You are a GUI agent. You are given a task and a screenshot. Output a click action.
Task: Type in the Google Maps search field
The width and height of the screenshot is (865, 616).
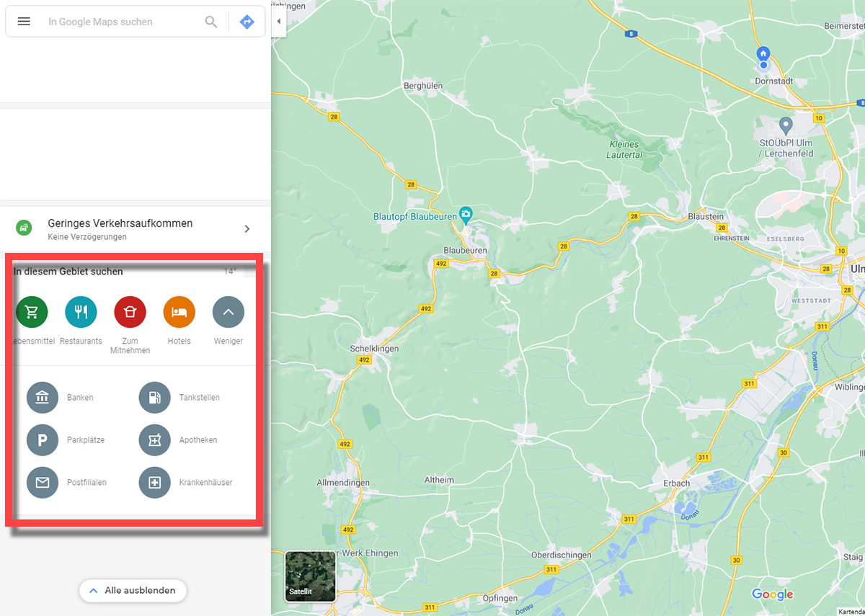[x=123, y=22]
